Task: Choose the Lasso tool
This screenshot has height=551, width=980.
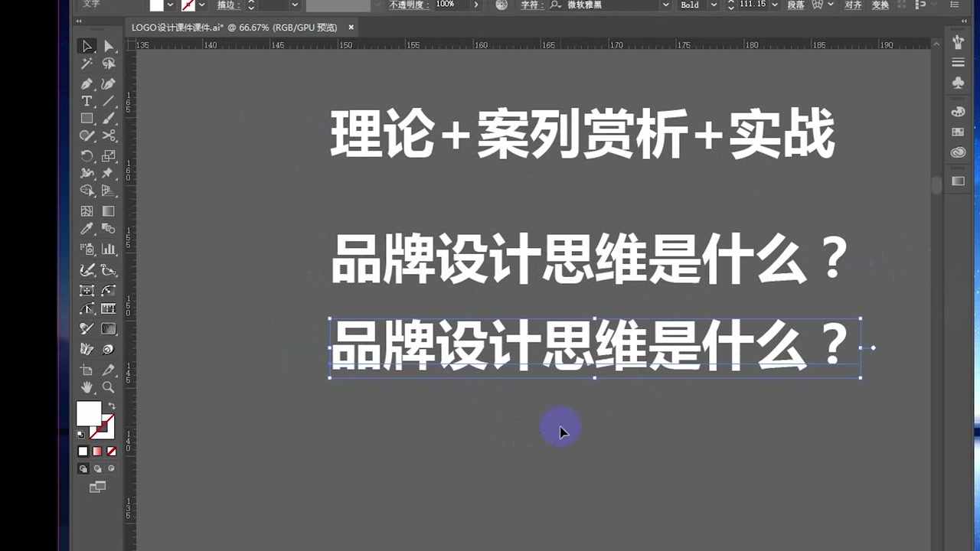Action: (x=109, y=64)
